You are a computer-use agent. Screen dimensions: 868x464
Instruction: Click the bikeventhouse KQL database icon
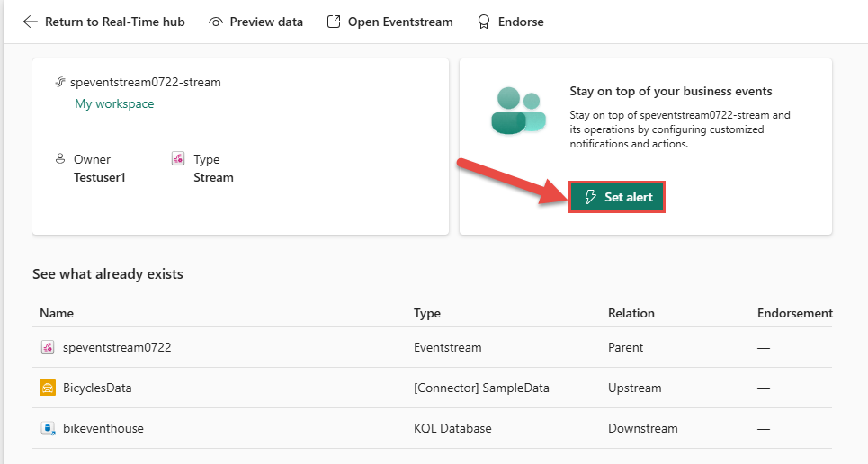48,428
